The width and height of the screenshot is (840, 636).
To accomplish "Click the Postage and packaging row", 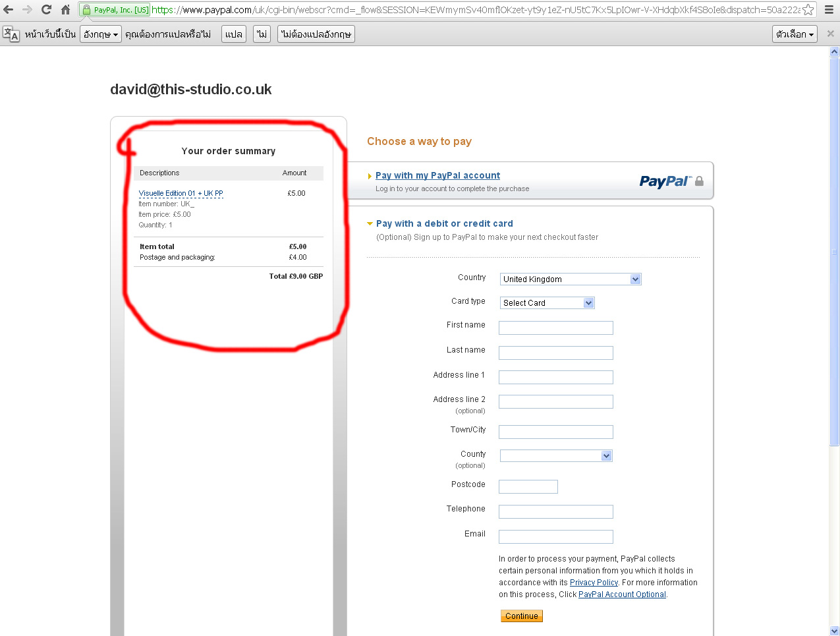I will coord(229,257).
